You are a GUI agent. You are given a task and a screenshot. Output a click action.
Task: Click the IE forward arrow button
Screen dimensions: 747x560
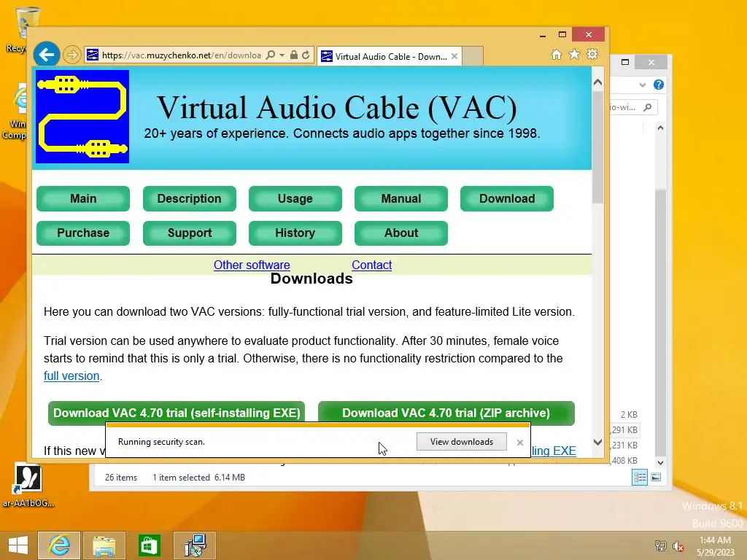coord(72,55)
